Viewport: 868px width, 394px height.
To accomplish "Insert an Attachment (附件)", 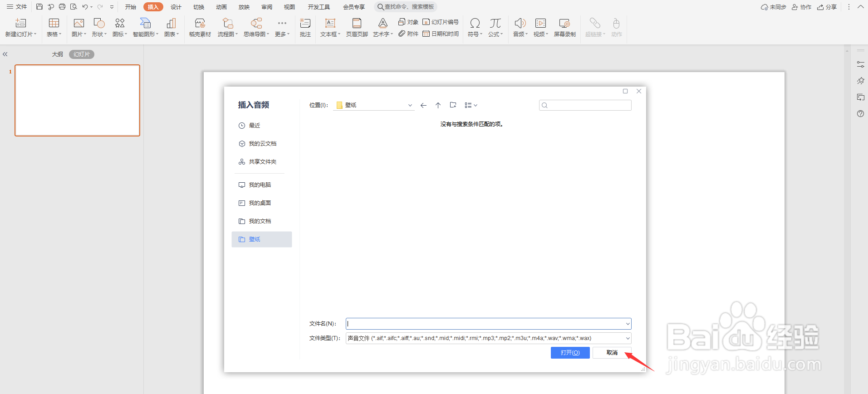I will pyautogui.click(x=408, y=34).
